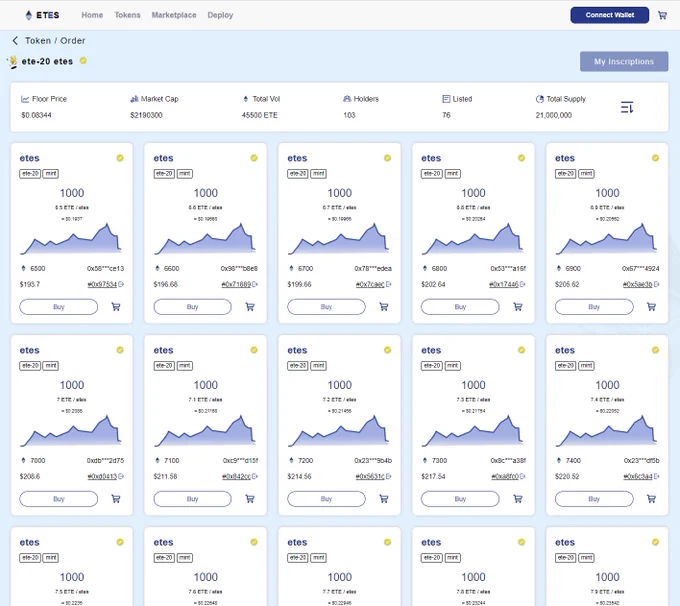This screenshot has height=606, width=680.
Task: Buy the 6500 ETE listing
Action: 59,307
